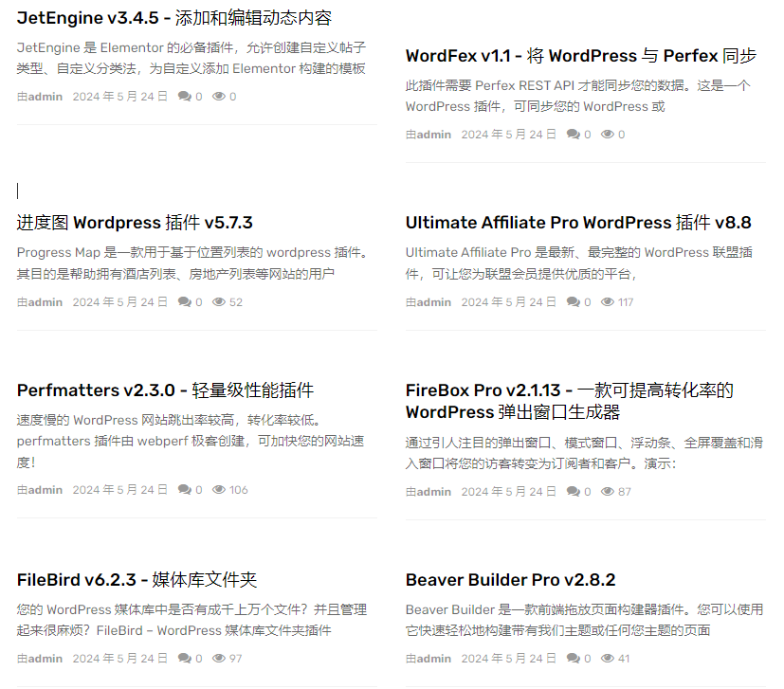Open the JetEngine v3.4.5 post title

174,18
